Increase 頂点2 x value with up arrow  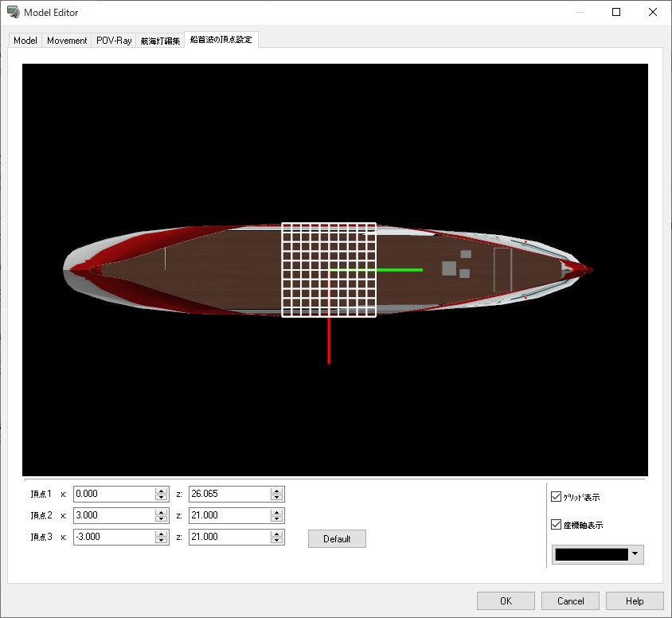point(161,512)
